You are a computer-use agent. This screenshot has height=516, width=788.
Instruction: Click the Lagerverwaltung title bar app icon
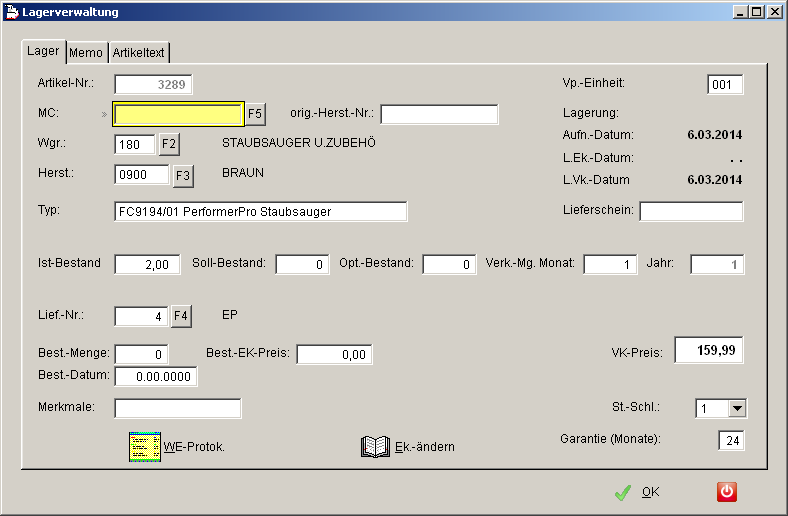tap(12, 12)
